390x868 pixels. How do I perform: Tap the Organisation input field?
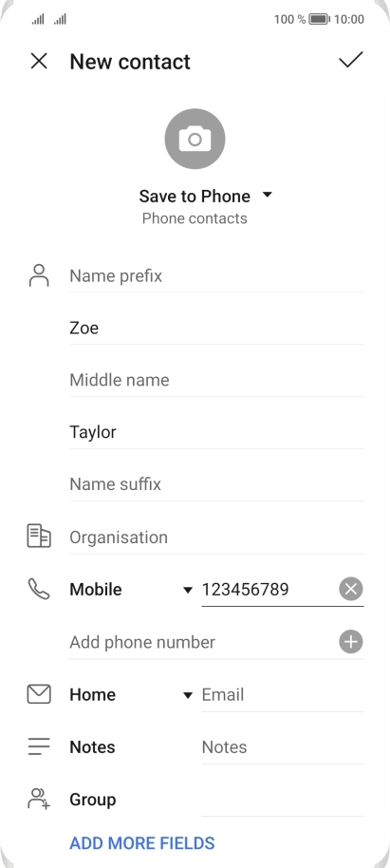(x=216, y=537)
